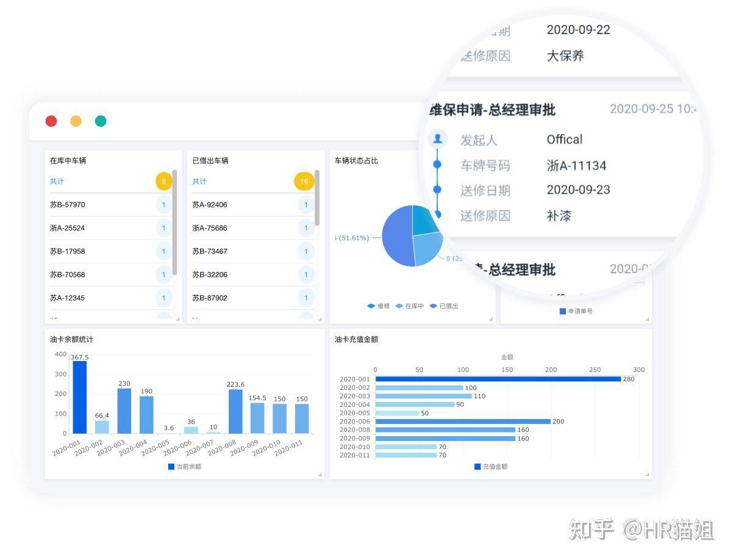Click the 2020-008 bar labeled 223.6
The height and width of the screenshot is (560, 733).
pyautogui.click(x=235, y=411)
